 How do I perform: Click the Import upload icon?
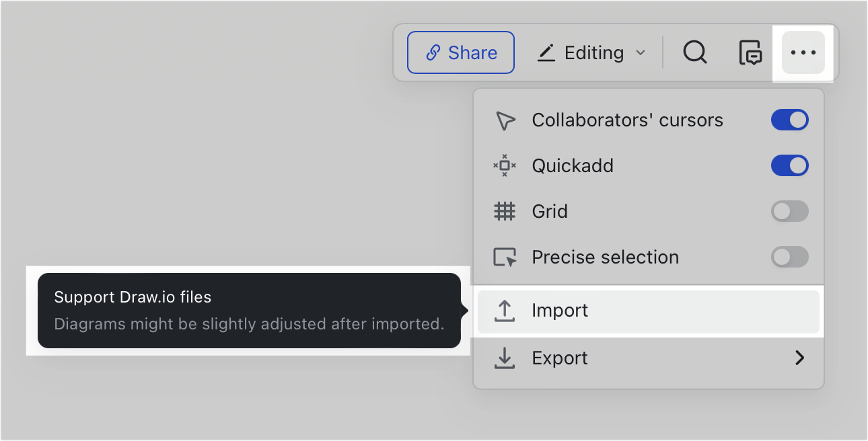pyautogui.click(x=505, y=310)
